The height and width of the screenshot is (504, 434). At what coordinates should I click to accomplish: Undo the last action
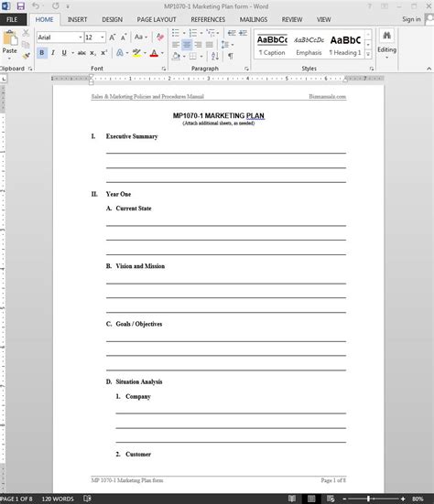[x=36, y=6]
